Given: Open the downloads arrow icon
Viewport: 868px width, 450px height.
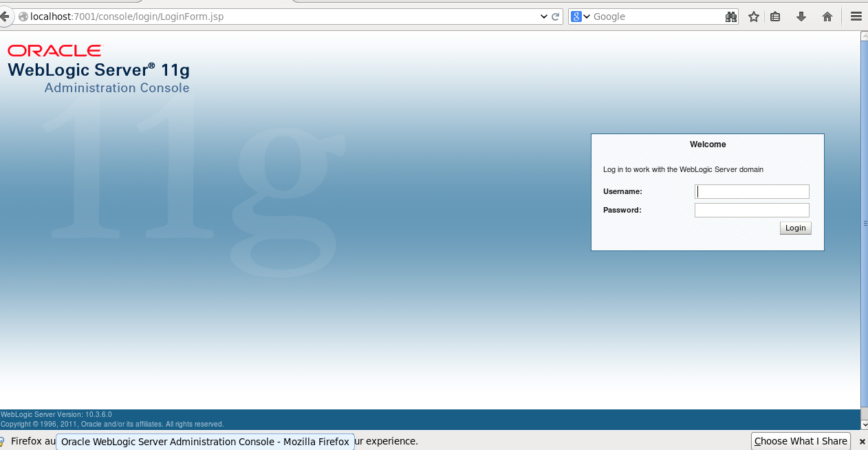Looking at the screenshot, I should [801, 17].
